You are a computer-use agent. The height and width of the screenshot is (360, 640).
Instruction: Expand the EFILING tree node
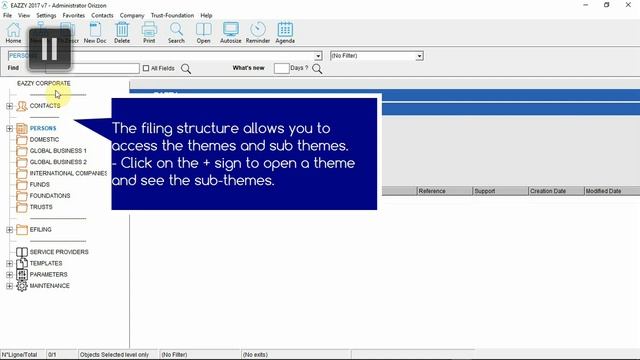tap(9, 230)
